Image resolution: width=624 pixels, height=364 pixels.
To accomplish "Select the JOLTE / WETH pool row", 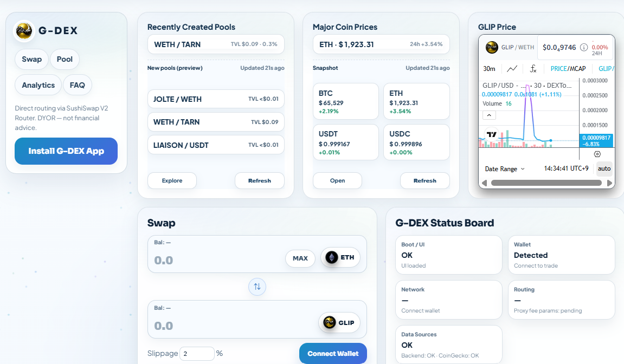I will (216, 99).
